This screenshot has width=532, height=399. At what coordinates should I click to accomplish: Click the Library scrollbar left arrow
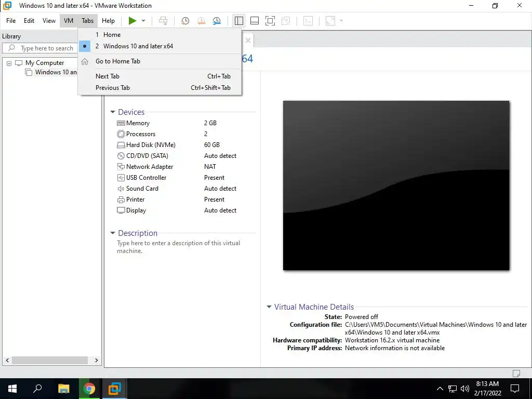[x=7, y=361]
